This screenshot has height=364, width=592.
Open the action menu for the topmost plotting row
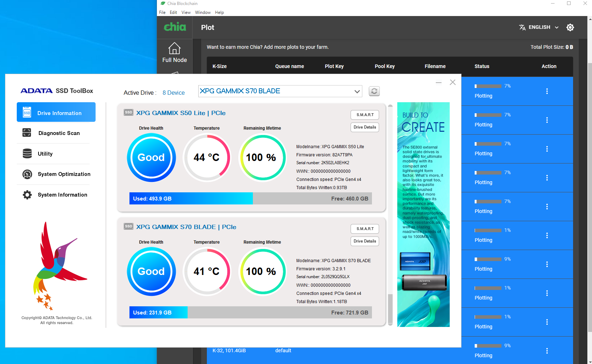coord(547,91)
